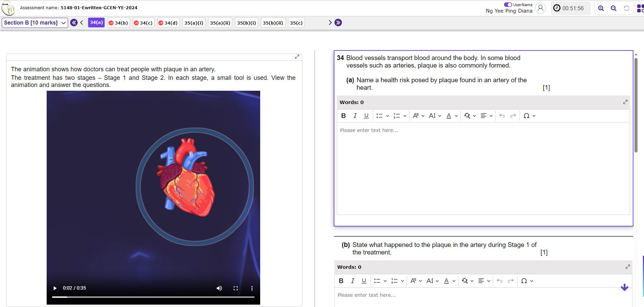Apply underline in 34(a) editor
This screenshot has height=307, width=644.
tap(366, 116)
